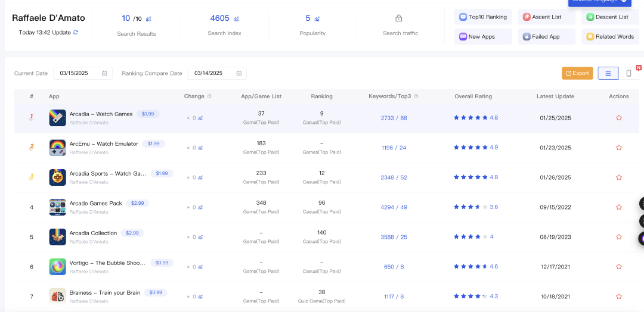Favorite ArcEmu – Watch Emulator with the star icon

[619, 148]
